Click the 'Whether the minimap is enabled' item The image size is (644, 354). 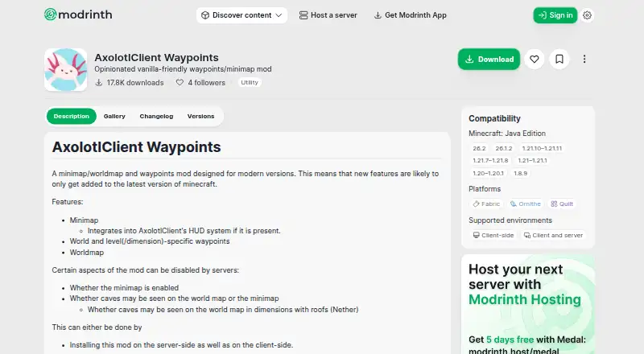coord(124,288)
